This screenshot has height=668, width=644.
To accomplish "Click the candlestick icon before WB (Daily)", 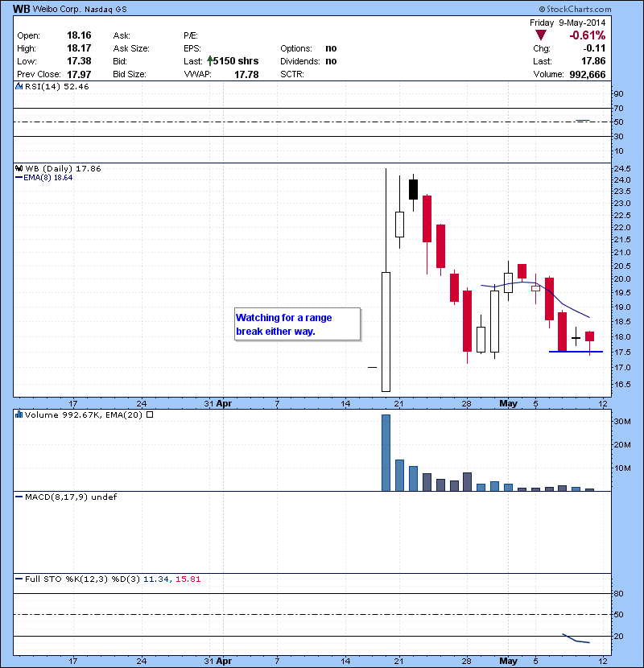I will pyautogui.click(x=19, y=169).
